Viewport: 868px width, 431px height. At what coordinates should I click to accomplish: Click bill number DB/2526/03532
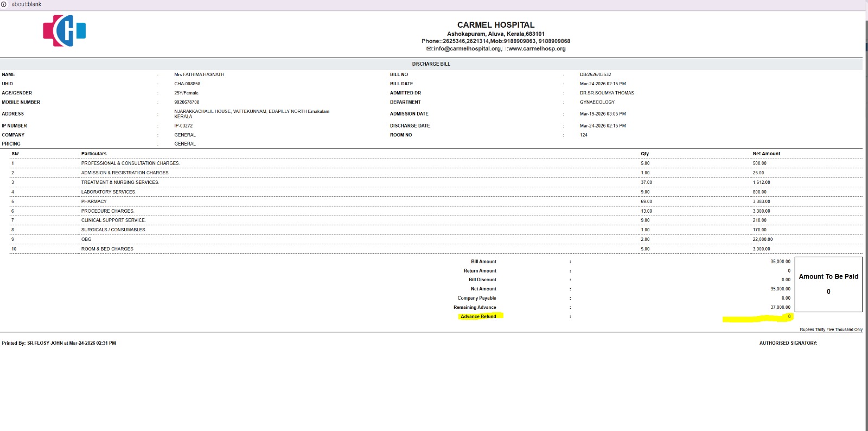click(595, 75)
